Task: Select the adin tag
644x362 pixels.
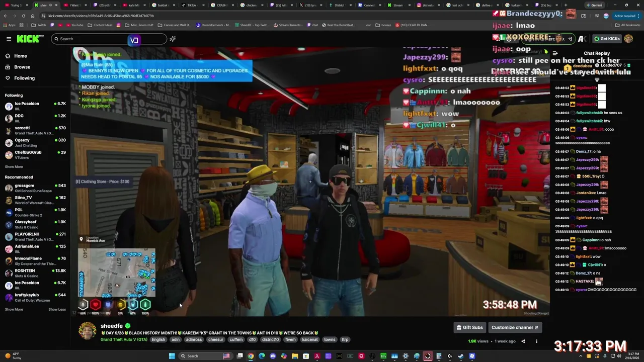Action: 175,339
